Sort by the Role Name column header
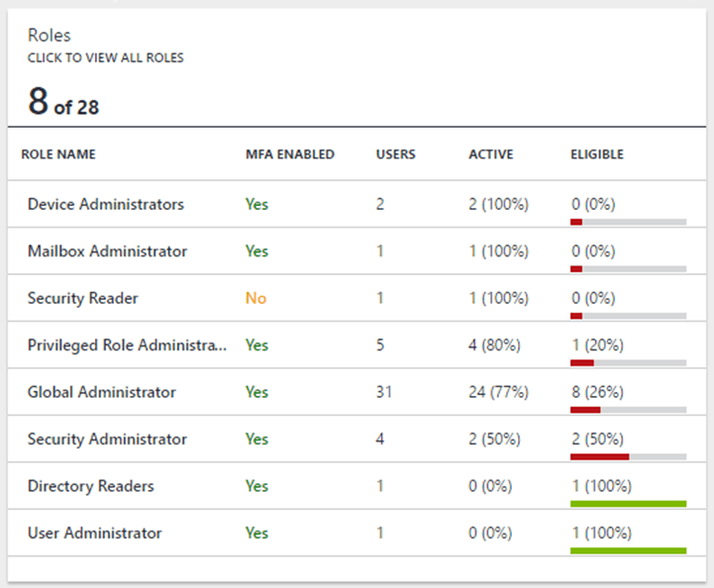Screen dimensions: 714x588 click(58, 154)
